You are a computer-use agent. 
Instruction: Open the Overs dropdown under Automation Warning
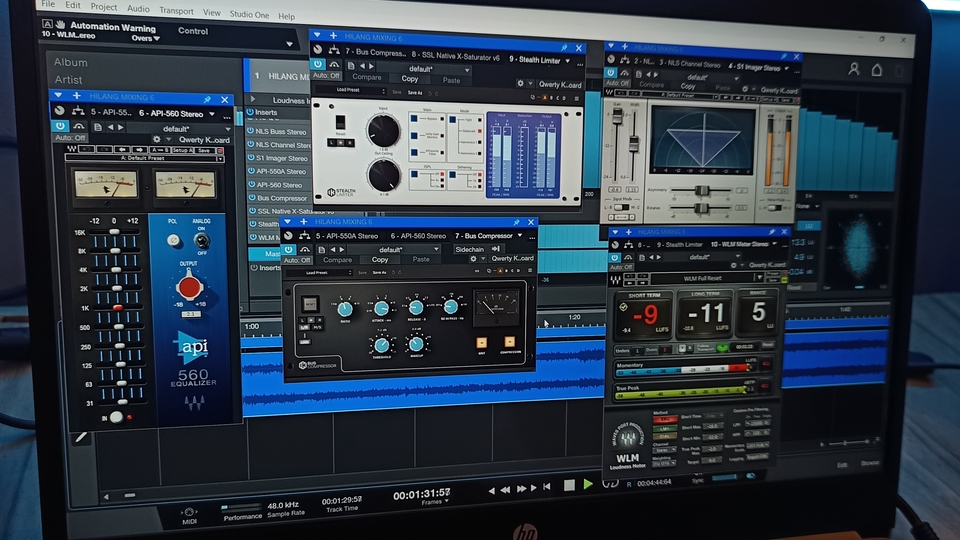coord(145,38)
